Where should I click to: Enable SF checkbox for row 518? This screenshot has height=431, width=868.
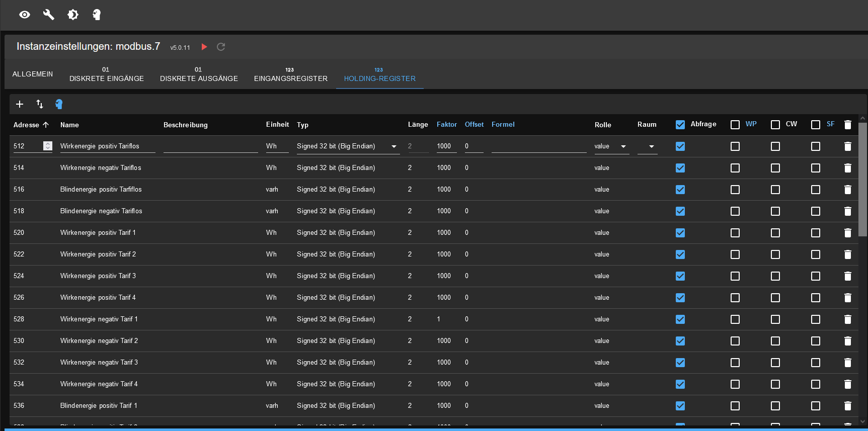[816, 211]
